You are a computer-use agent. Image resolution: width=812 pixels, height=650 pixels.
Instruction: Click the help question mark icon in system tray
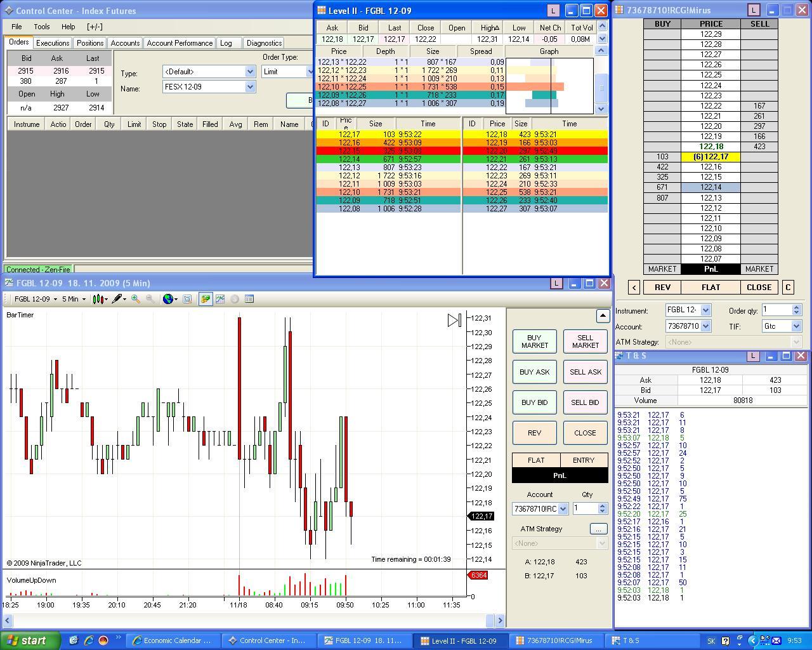(726, 640)
